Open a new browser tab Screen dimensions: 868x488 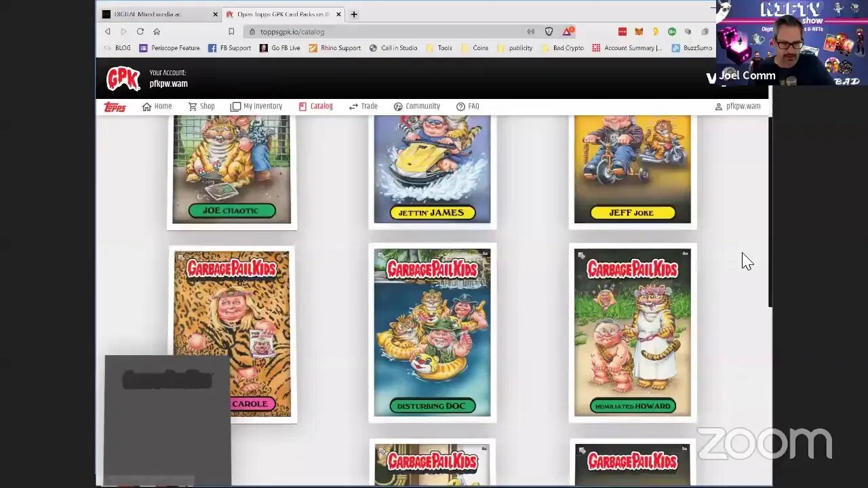[353, 14]
